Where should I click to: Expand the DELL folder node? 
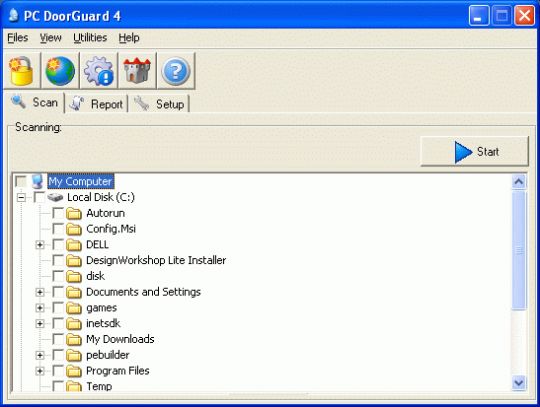pyautogui.click(x=40, y=245)
